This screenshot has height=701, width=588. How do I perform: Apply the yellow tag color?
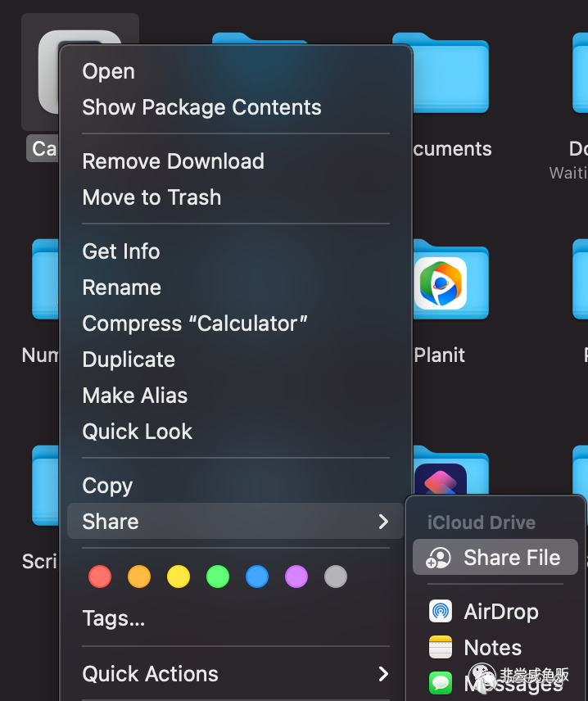point(179,577)
